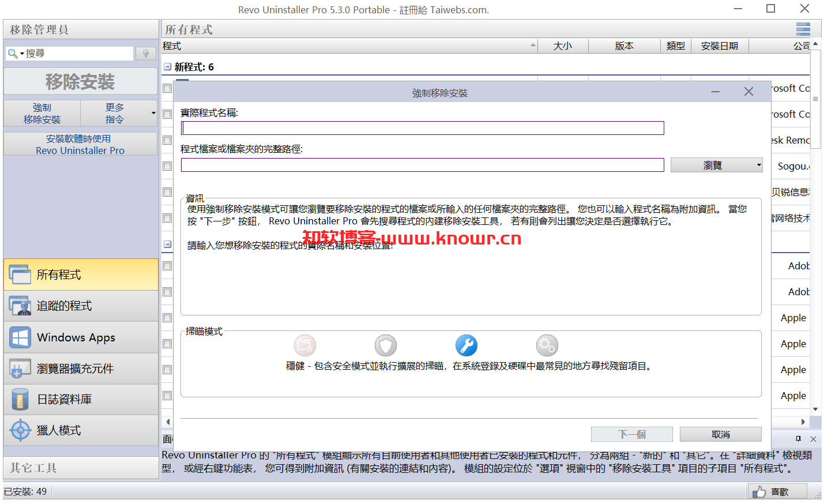Viewport: 824px width, 504px height.
Task: Activate 獵人模式 hunter mode
Action: click(x=81, y=430)
